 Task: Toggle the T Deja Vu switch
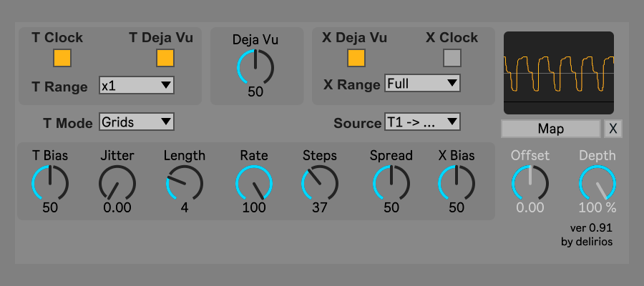coord(165,58)
